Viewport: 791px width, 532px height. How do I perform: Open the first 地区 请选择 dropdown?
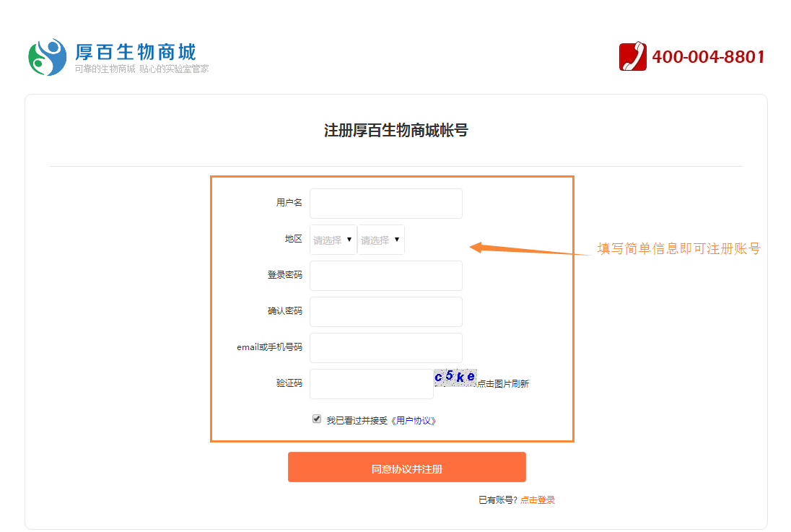pos(333,240)
